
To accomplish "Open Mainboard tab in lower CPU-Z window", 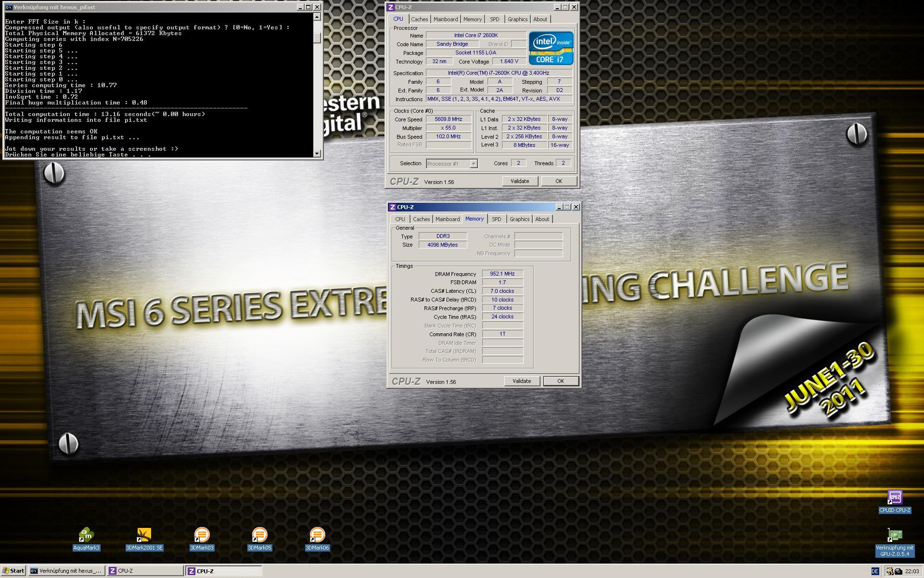I will (447, 219).
